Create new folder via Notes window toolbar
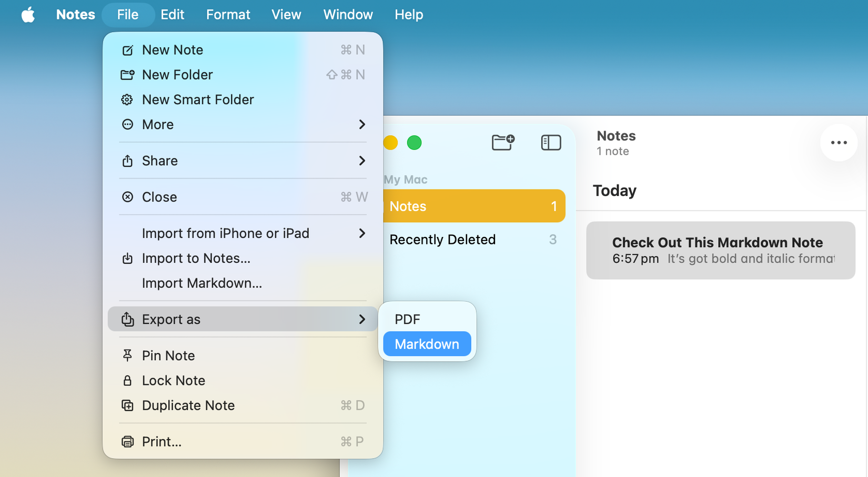The height and width of the screenshot is (477, 868). [x=503, y=142]
